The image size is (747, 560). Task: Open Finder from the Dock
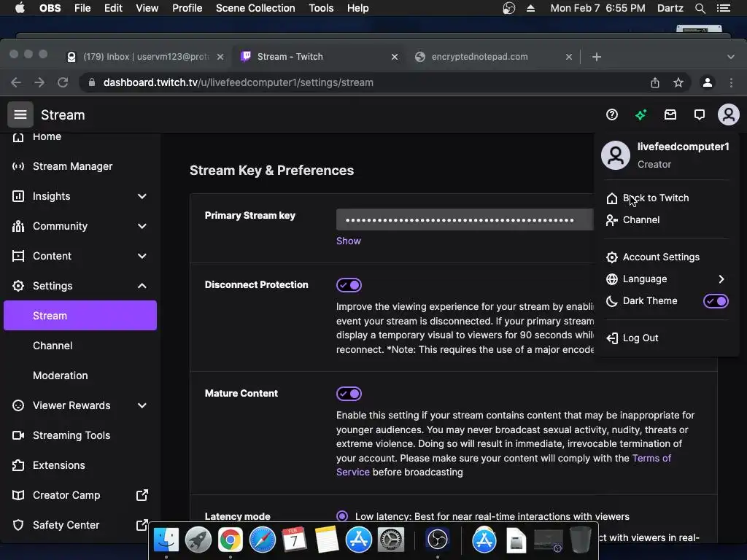166,540
